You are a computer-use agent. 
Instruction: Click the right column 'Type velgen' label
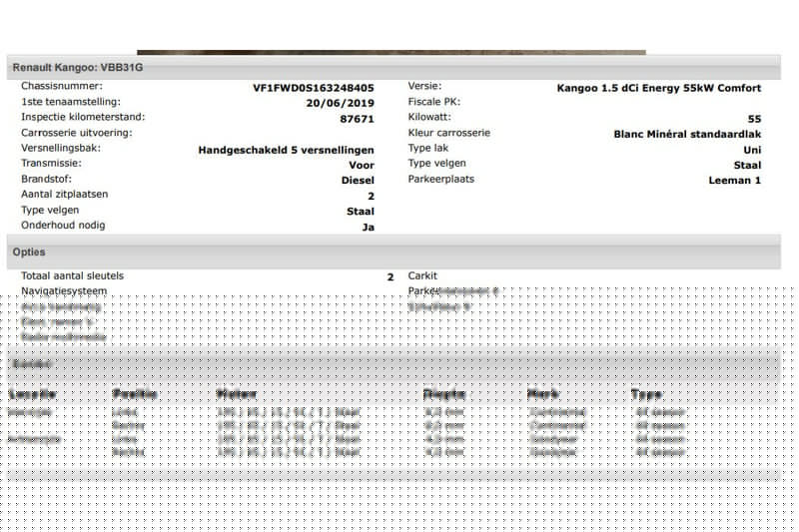pos(436,164)
